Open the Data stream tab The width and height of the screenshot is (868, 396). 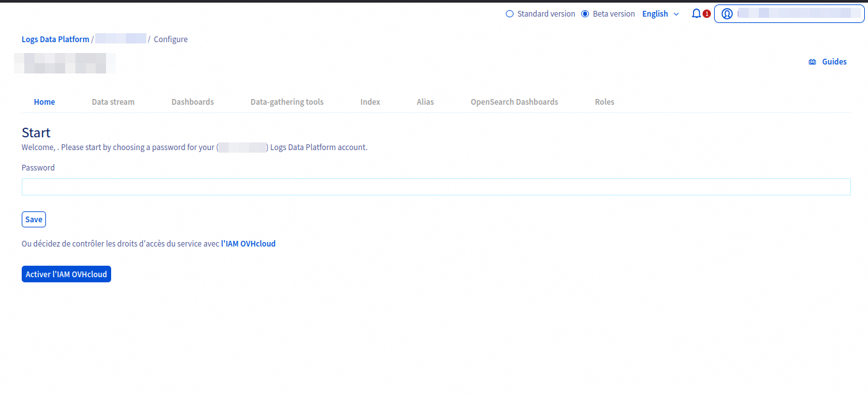[x=113, y=102]
